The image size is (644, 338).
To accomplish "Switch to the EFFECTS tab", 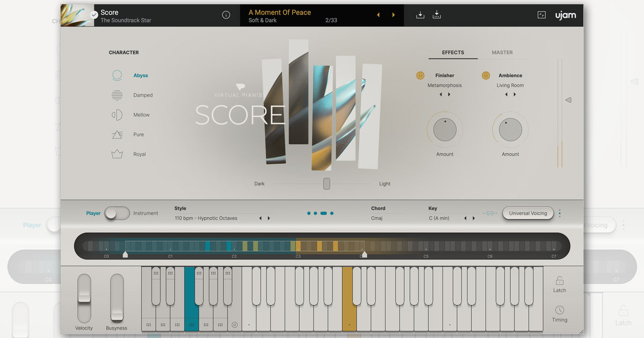I will pos(453,53).
